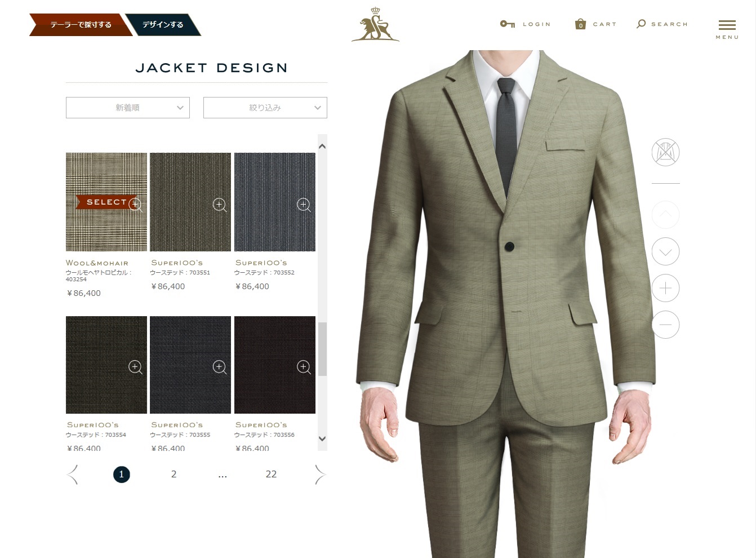Click the LOGIN key icon

coord(507,24)
